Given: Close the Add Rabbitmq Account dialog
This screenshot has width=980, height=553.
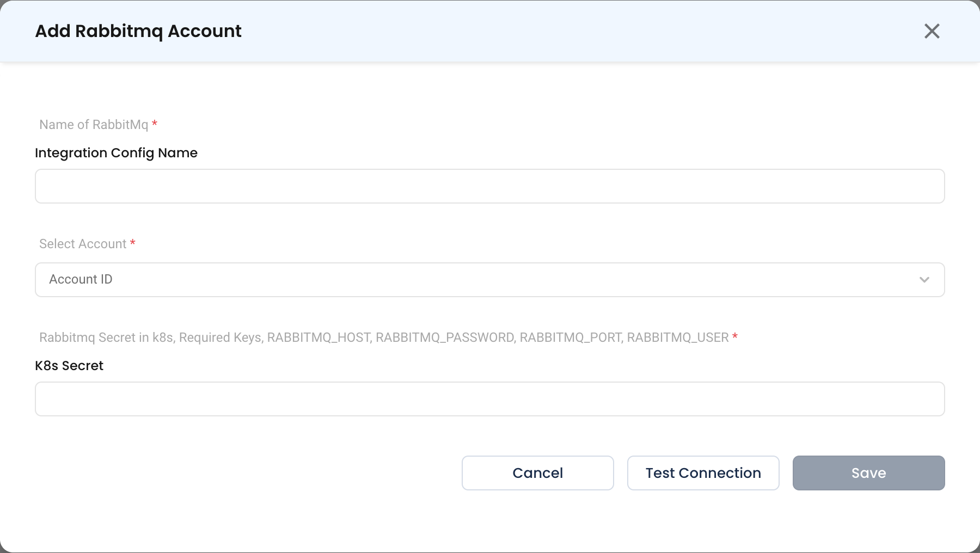Looking at the screenshot, I should 932,31.
